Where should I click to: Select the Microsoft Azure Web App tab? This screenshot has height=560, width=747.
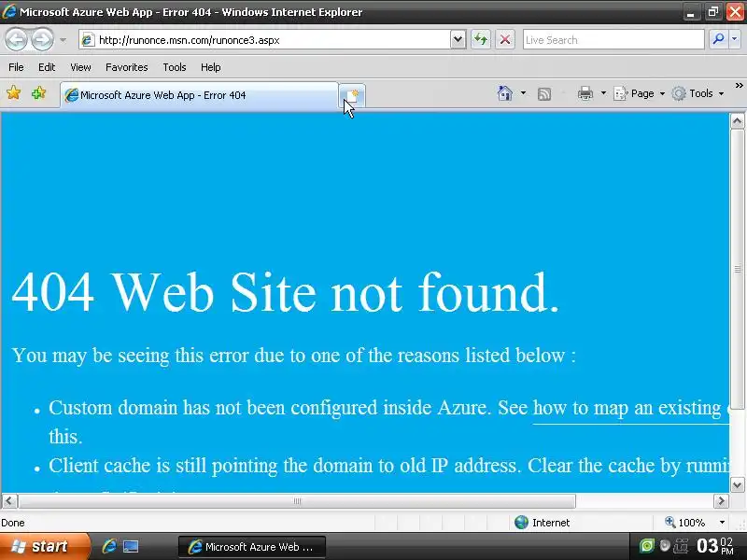coord(199,95)
